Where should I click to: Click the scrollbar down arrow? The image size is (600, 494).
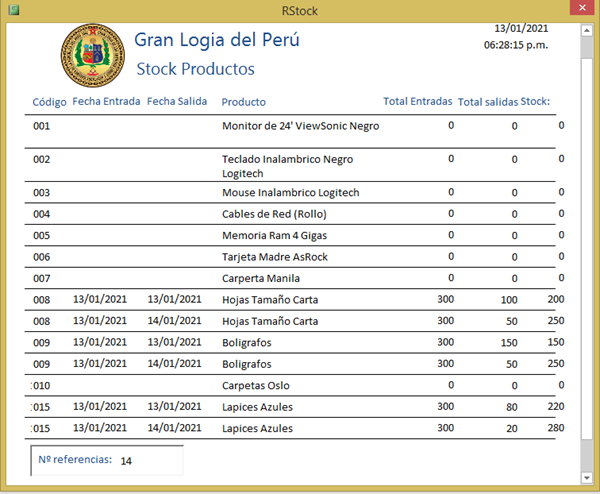coord(587,477)
